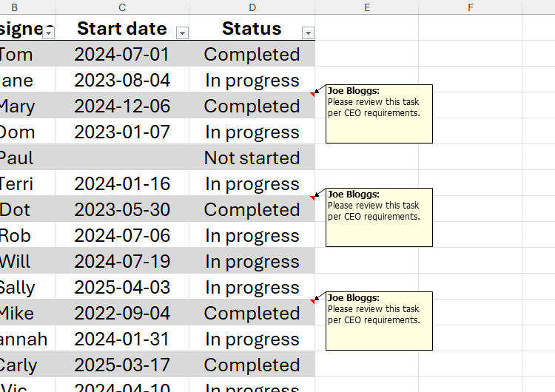Click the red comment indicator on Dot's Status cell
Image resolution: width=555 pixels, height=392 pixels.
312,198
